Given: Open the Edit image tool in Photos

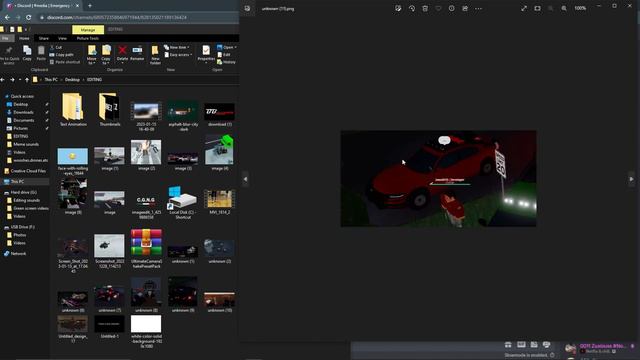Looking at the screenshot, I should pyautogui.click(x=398, y=8).
